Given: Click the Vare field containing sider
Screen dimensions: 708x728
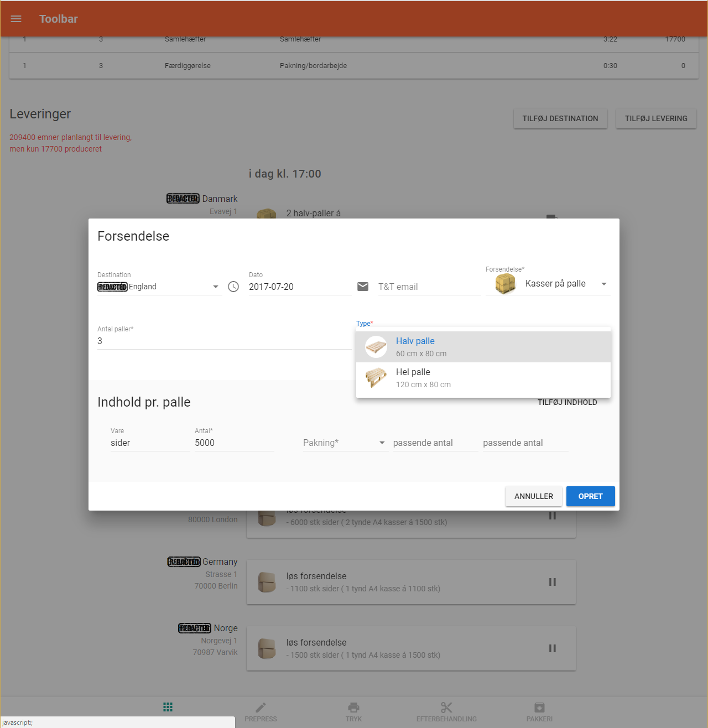Looking at the screenshot, I should click(150, 443).
